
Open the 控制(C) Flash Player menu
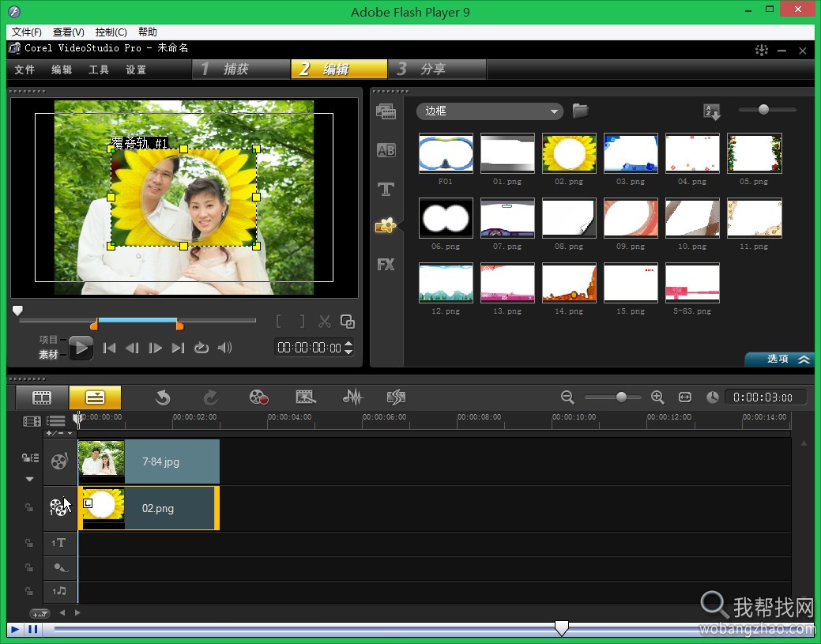coord(111,32)
